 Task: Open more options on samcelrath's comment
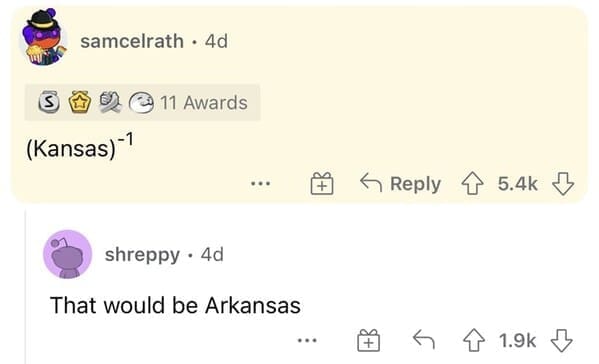261,184
